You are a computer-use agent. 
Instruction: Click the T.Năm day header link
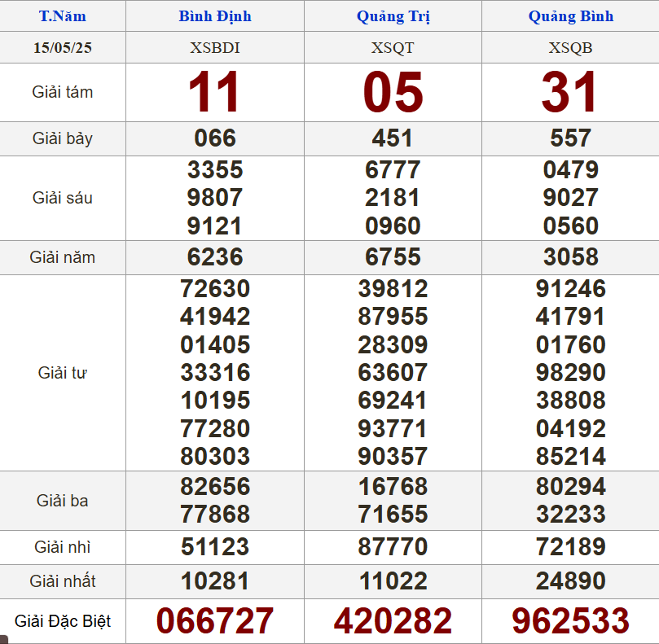(63, 16)
